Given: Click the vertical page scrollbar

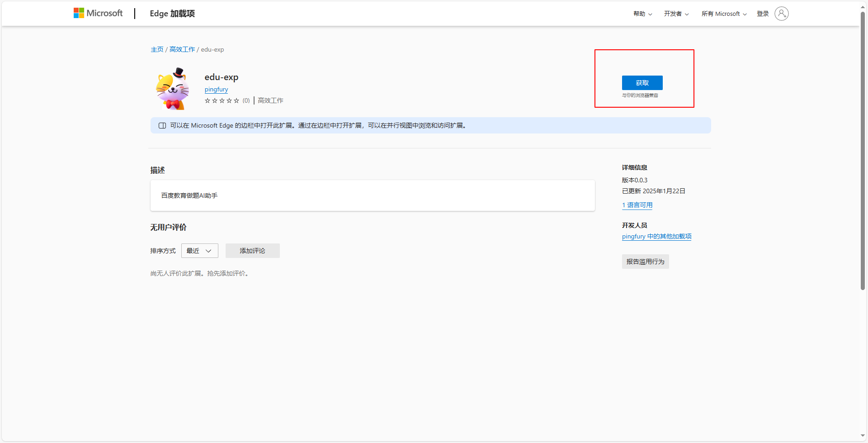Looking at the screenshot, I should point(863,149).
